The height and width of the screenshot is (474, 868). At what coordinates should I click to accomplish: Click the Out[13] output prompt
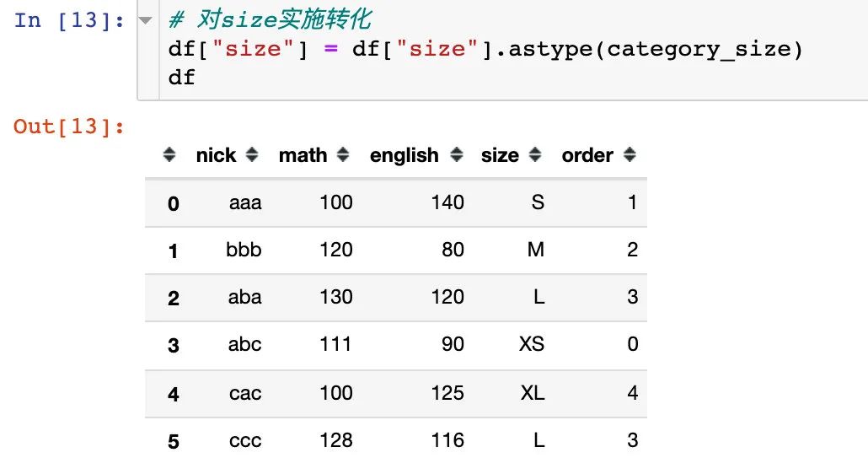coord(69,127)
